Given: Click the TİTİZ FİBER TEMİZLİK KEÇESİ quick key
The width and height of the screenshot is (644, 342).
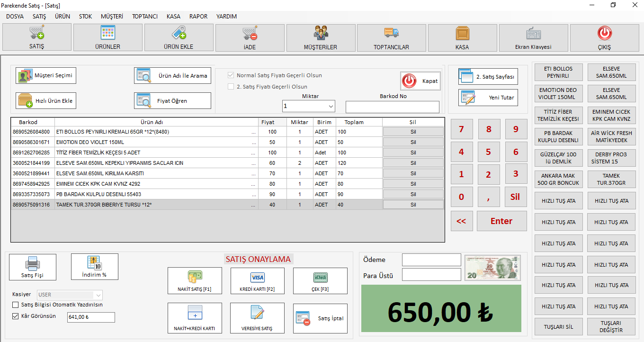Looking at the screenshot, I should click(x=559, y=115).
